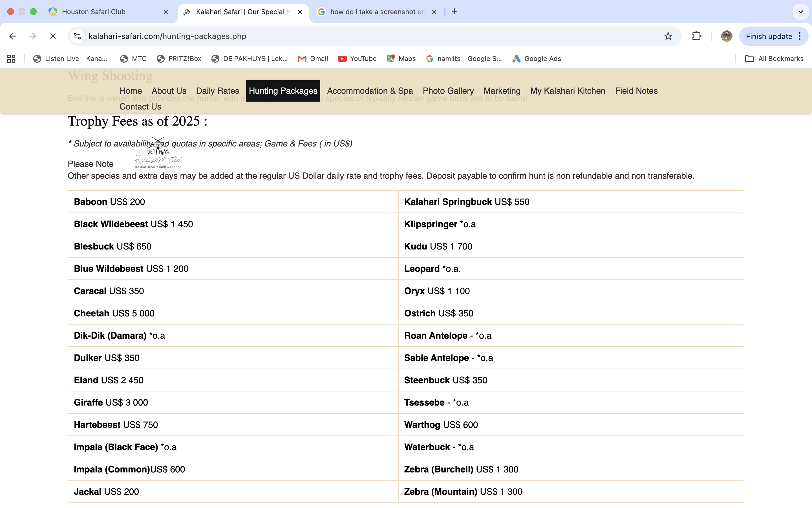This screenshot has width=812, height=508.
Task: Click the Baboon US$ 200 cell
Action: click(233, 202)
